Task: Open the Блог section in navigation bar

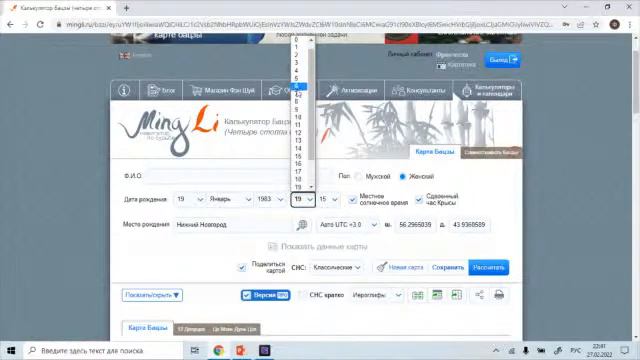Action: [x=161, y=90]
